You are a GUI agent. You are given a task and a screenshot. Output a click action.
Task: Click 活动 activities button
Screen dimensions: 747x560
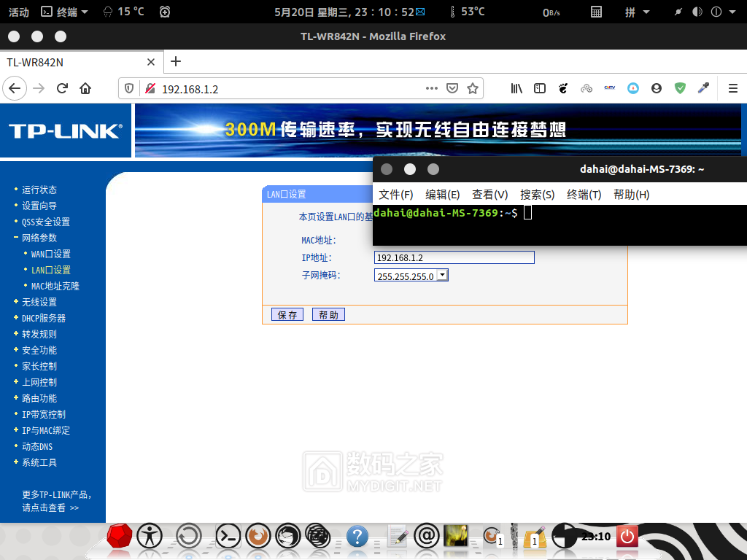pyautogui.click(x=18, y=12)
